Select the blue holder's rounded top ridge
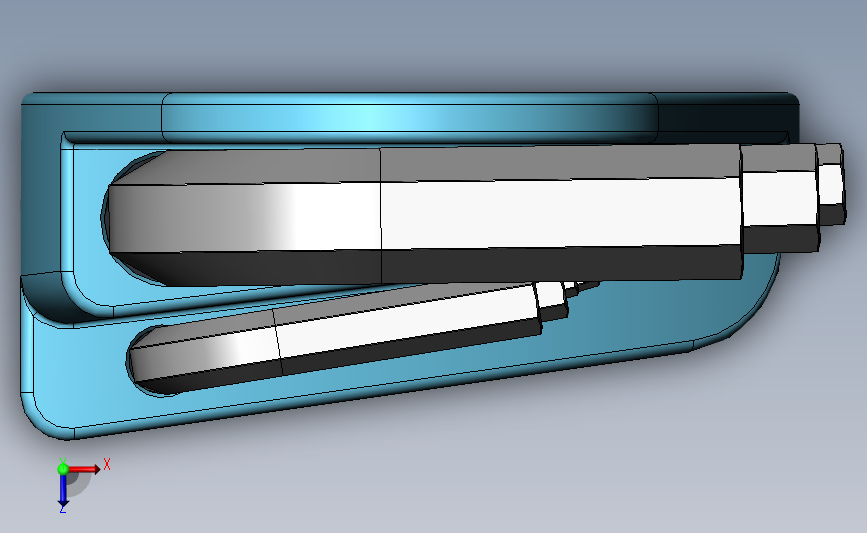This screenshot has width=867, height=533. coord(410,118)
